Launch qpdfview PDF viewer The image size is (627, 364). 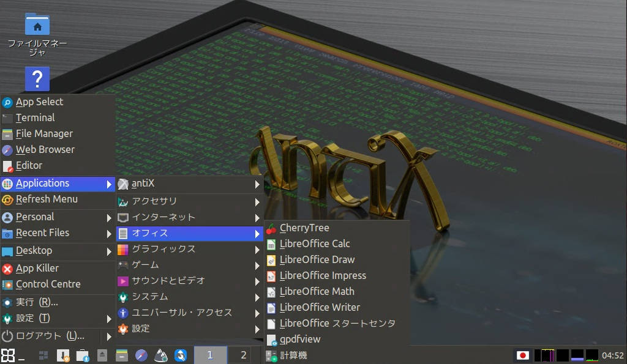(x=299, y=339)
